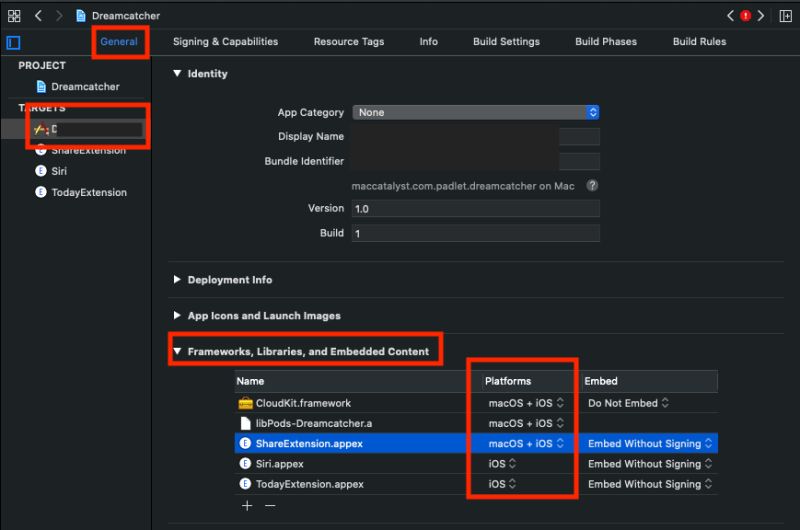The width and height of the screenshot is (800, 530).
Task: Open the Build Rules tab
Action: pos(699,42)
